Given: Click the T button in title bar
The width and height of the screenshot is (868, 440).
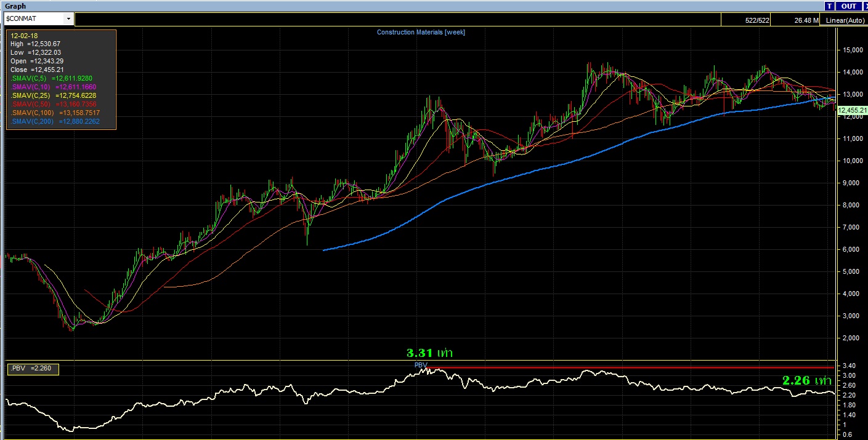Looking at the screenshot, I should click(829, 6).
